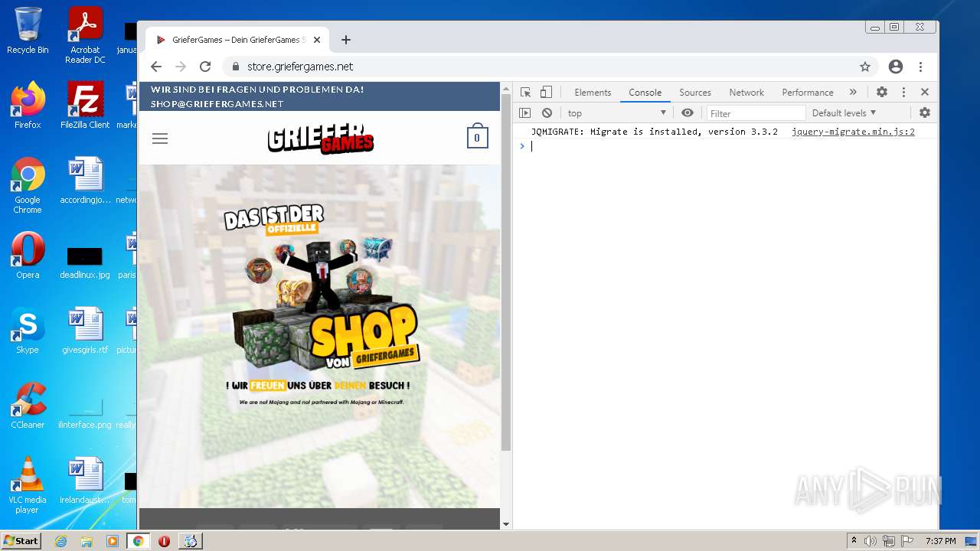980x551 pixels.
Task: Open the JavaScript context 'top' dropdown
Action: (x=617, y=112)
